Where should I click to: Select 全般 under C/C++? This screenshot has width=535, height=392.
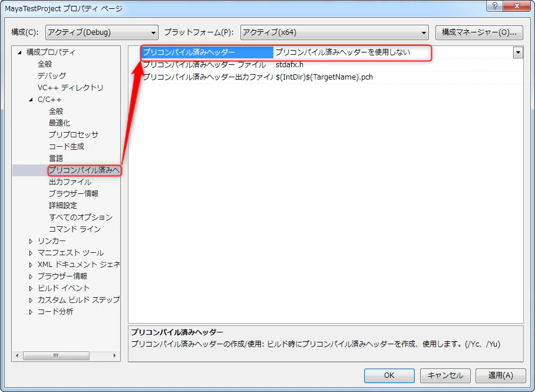coord(56,111)
